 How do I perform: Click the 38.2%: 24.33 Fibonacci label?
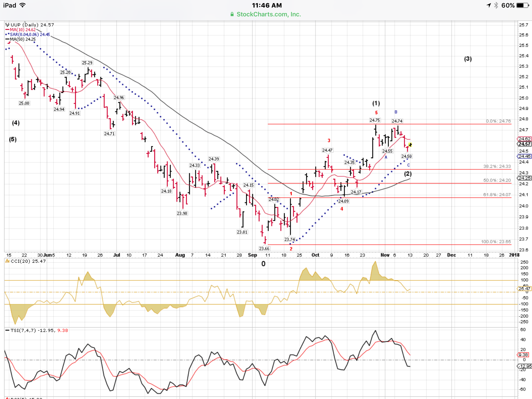coord(497,166)
